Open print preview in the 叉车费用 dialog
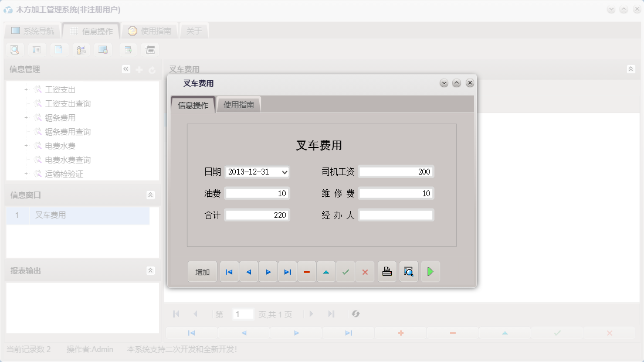This screenshot has width=644, height=362. [408, 271]
